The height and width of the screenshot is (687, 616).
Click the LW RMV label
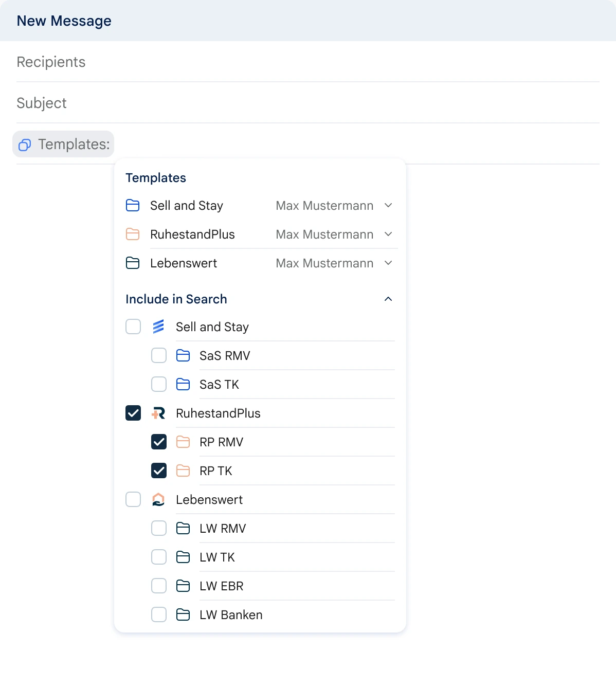(223, 528)
